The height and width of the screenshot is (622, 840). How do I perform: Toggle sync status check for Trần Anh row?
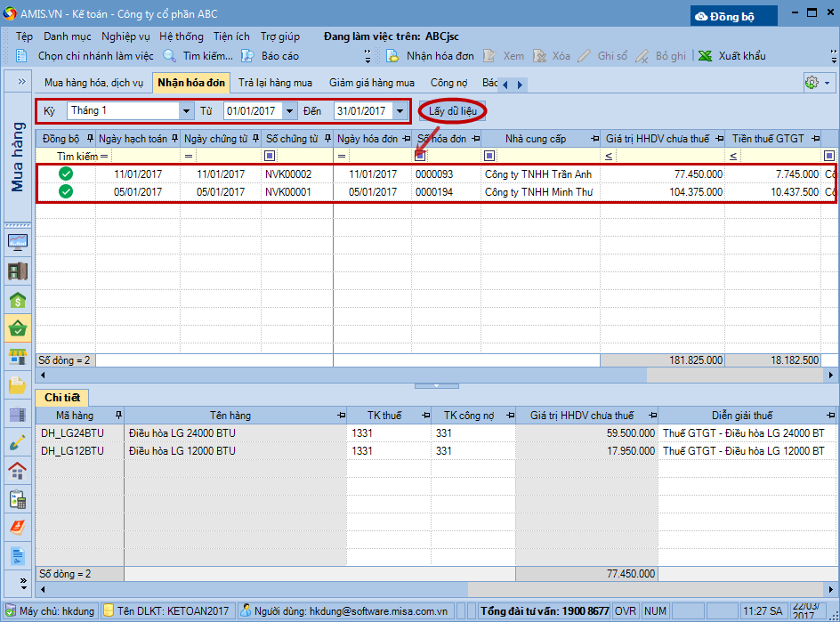[x=66, y=174]
